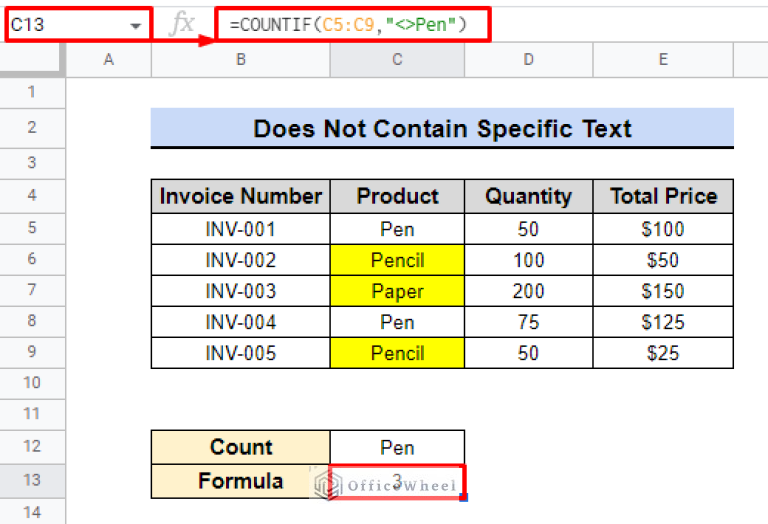Image resolution: width=768 pixels, height=524 pixels.
Task: Select quantity 50 in INV-005 row
Action: (528, 353)
